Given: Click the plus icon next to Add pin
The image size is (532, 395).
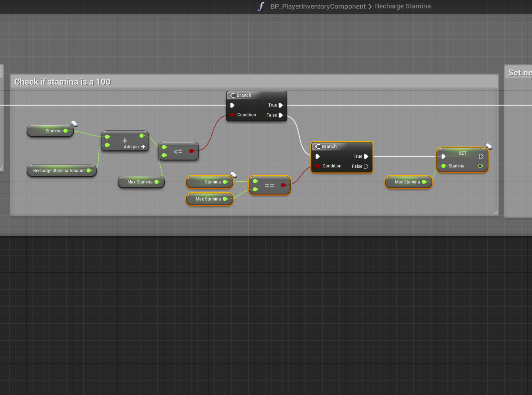Looking at the screenshot, I should 143,147.
